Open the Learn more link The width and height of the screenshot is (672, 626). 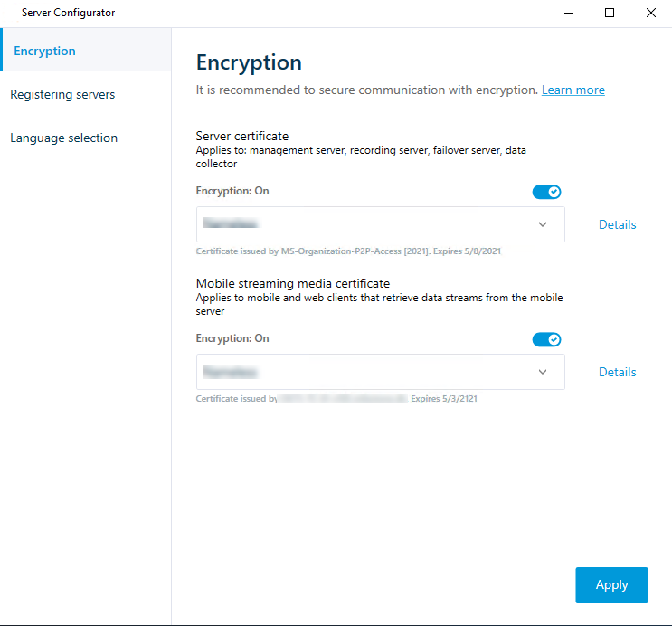point(573,90)
